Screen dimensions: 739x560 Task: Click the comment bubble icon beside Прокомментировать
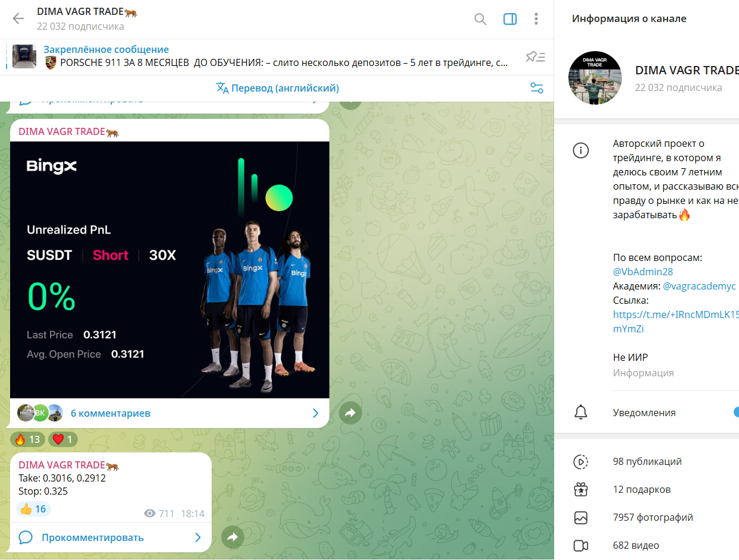[26, 537]
